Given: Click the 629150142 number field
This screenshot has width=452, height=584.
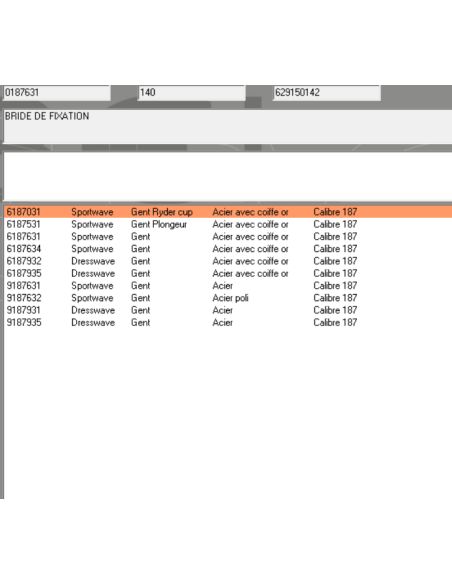Looking at the screenshot, I should [x=327, y=93].
